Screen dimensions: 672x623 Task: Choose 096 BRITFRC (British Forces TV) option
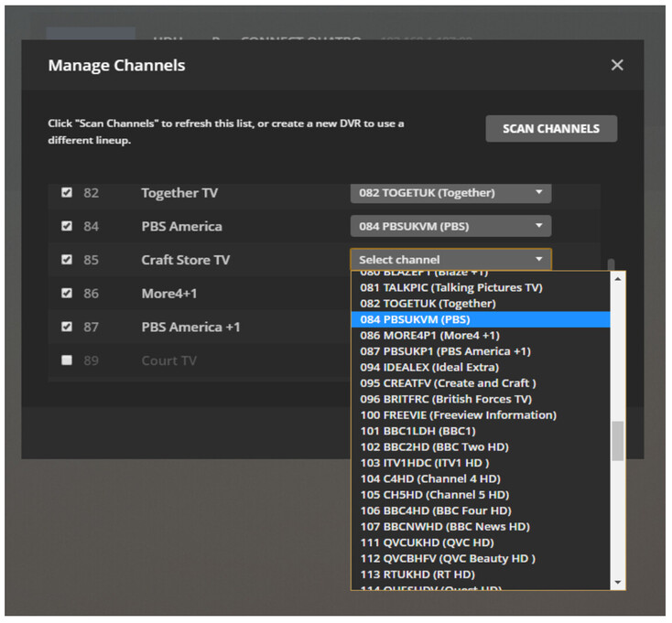(x=480, y=399)
